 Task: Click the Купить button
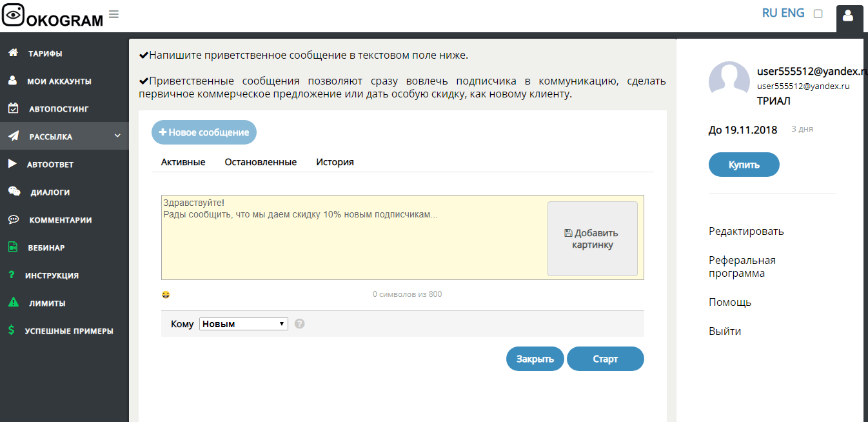click(744, 165)
